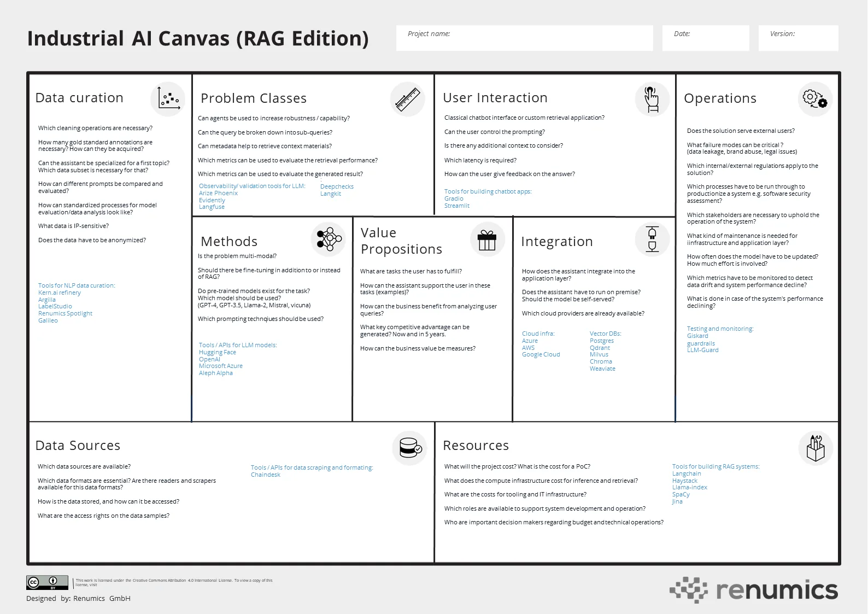This screenshot has width=868, height=614.
Task: Open the Galileo link
Action: pyautogui.click(x=48, y=320)
